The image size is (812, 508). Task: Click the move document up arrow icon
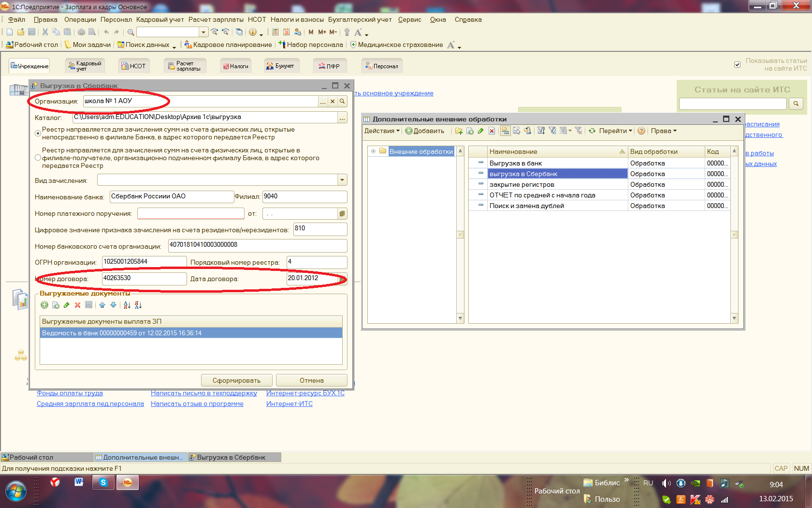pos(102,305)
